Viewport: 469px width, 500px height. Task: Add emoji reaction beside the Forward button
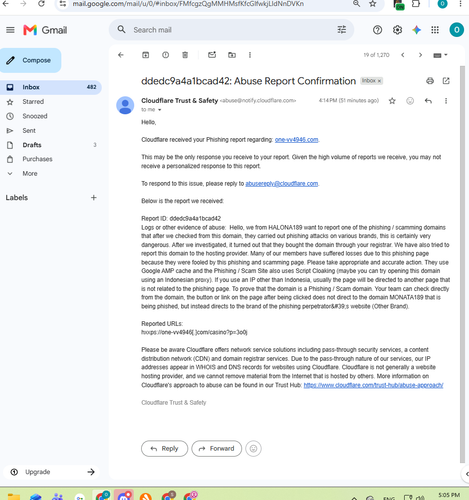(x=253, y=449)
